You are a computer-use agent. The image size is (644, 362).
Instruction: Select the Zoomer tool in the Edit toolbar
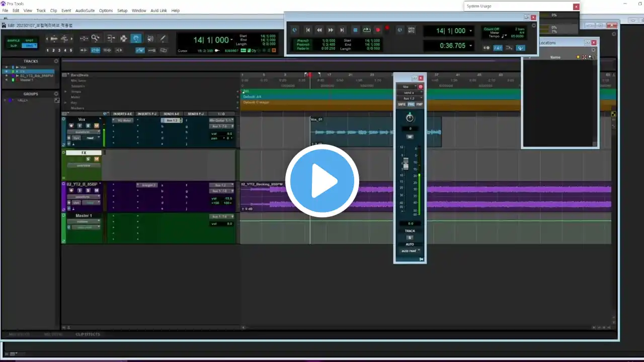point(95,38)
